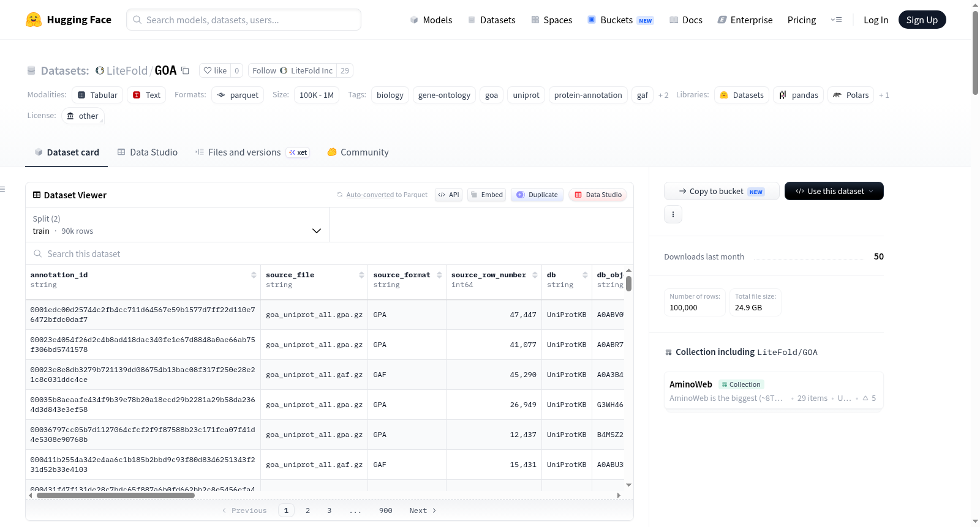Screen dimensions: 980x527
Task: Click the Embed button
Action: (x=486, y=195)
